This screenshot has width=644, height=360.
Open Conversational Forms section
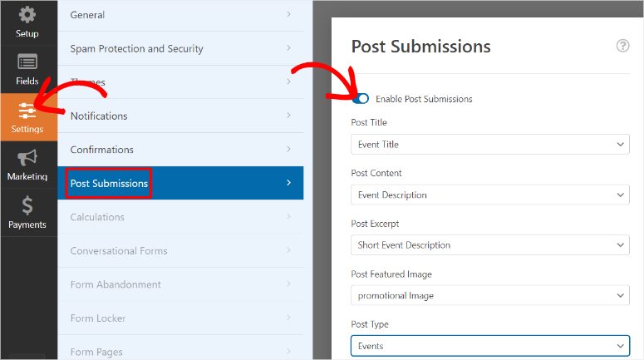point(180,251)
